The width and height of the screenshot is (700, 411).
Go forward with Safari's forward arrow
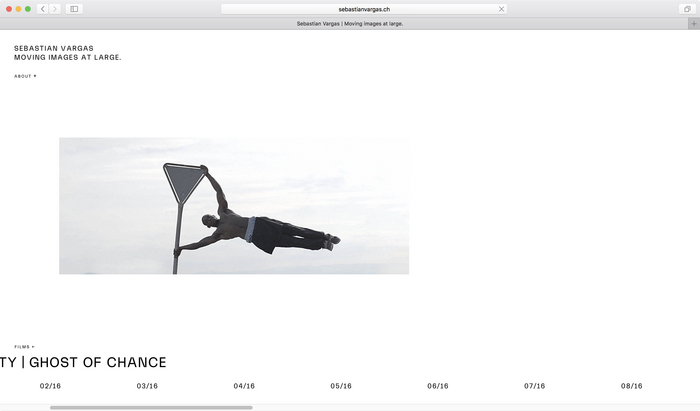pos(55,9)
